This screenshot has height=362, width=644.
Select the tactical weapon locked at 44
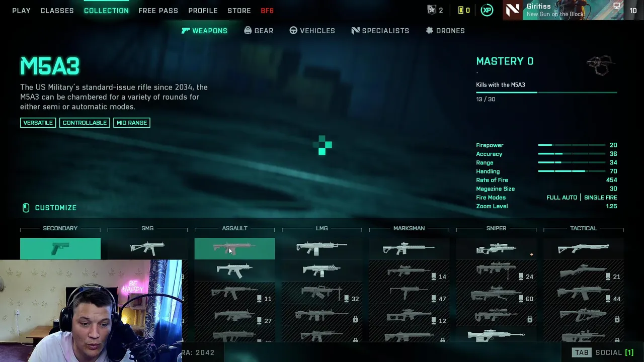(x=583, y=293)
